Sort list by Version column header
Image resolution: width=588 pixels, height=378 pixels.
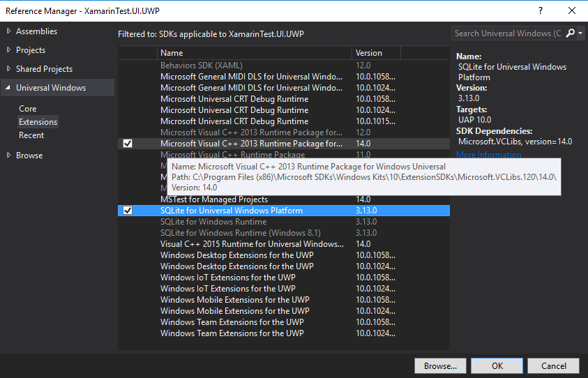coord(376,53)
